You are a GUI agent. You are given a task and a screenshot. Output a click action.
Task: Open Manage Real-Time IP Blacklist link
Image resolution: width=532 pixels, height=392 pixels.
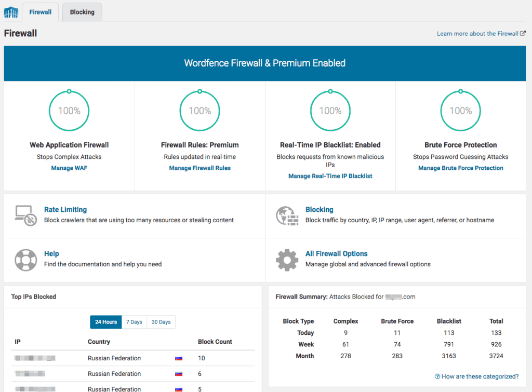[330, 176]
